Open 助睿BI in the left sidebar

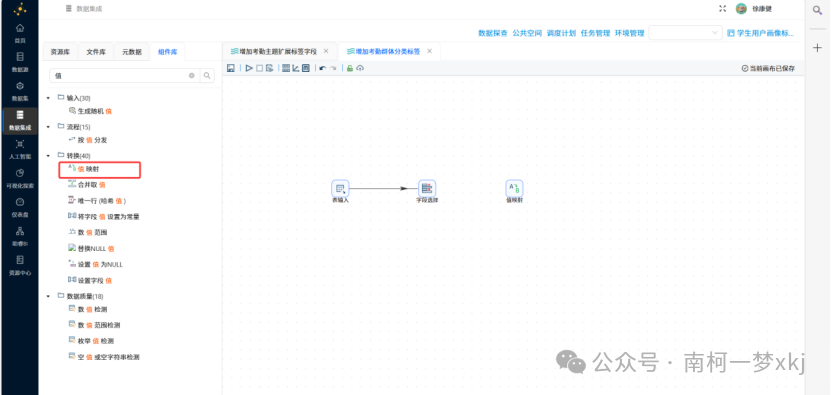coord(20,236)
